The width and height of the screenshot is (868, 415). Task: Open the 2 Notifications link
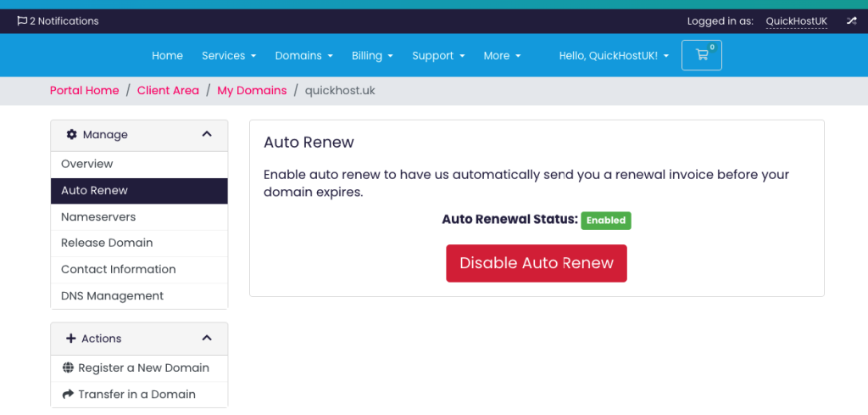tap(58, 21)
